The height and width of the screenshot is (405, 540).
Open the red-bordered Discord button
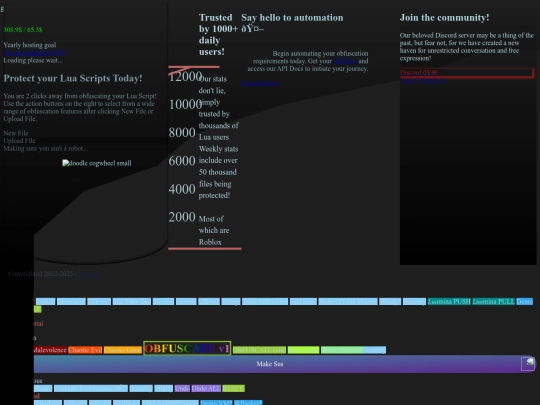coord(467,73)
